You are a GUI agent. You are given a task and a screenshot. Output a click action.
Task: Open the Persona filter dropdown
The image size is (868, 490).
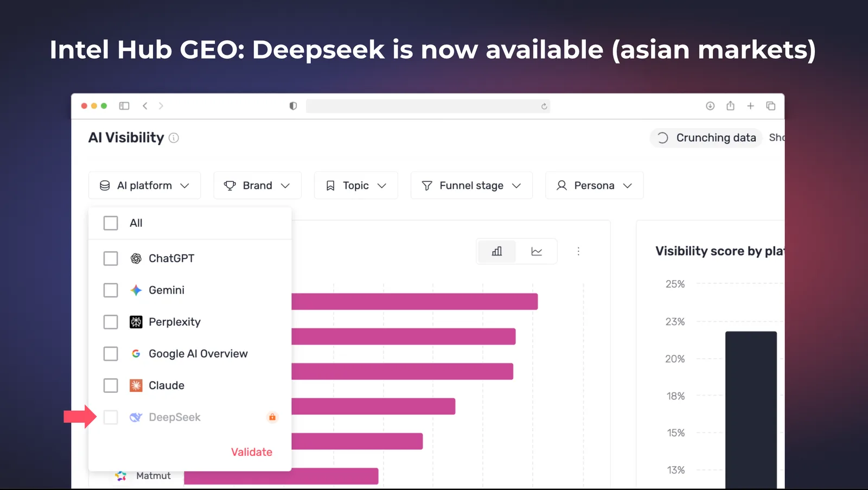tap(594, 186)
